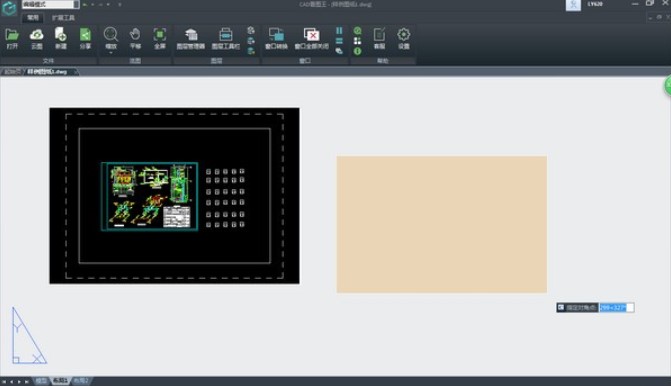671x386 pixels.
Task: Click the 窗口转换 window switch icon
Action: pyautogui.click(x=276, y=39)
